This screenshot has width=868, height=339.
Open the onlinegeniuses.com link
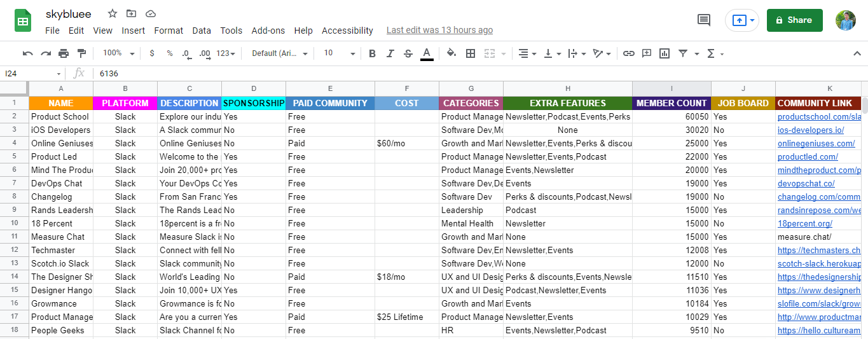[x=816, y=143]
